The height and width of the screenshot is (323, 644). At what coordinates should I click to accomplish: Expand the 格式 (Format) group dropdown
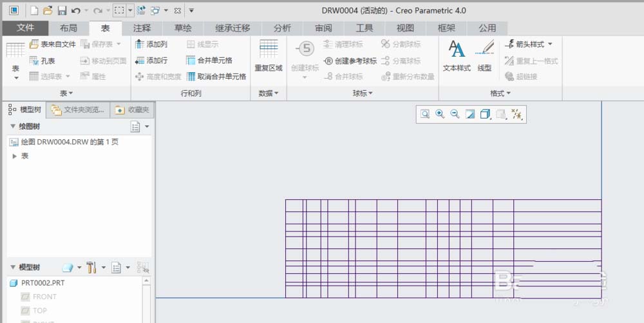pos(500,93)
